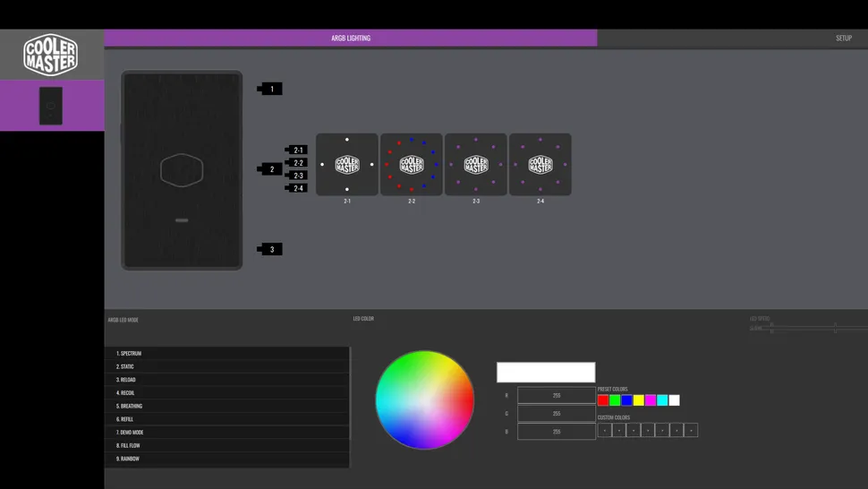Select ARGB port 2 connector

(x=271, y=168)
